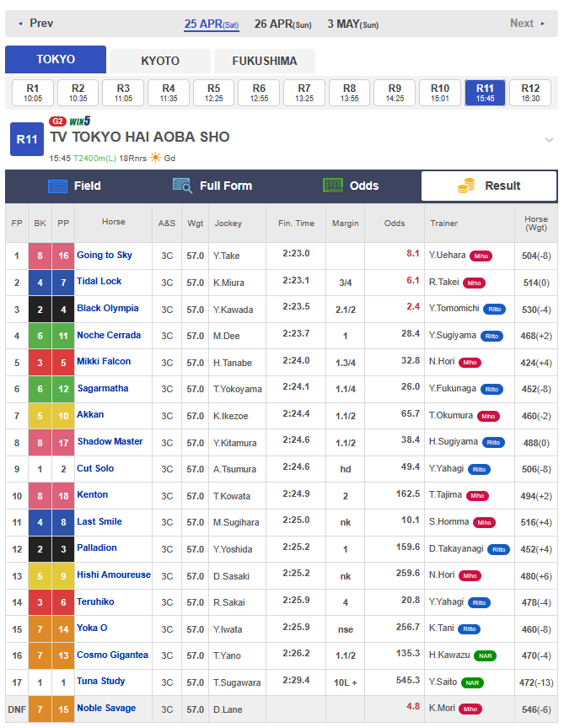The width and height of the screenshot is (564, 728).
Task: Open race R10 at 15:01
Action: point(440,93)
